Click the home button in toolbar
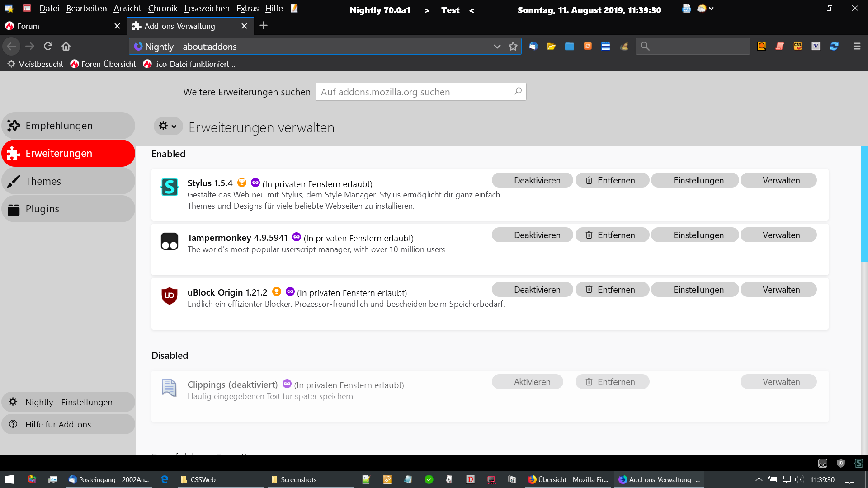 pos(66,46)
